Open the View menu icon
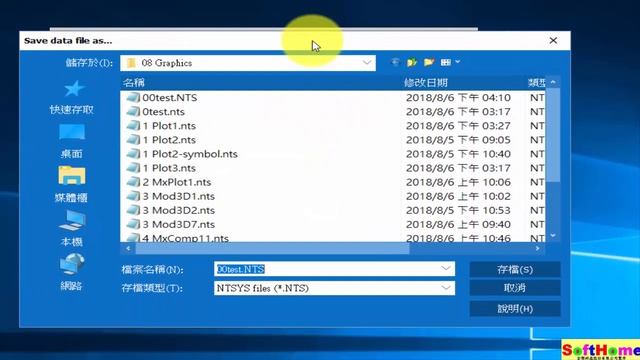This screenshot has height=360, width=640. [446, 62]
